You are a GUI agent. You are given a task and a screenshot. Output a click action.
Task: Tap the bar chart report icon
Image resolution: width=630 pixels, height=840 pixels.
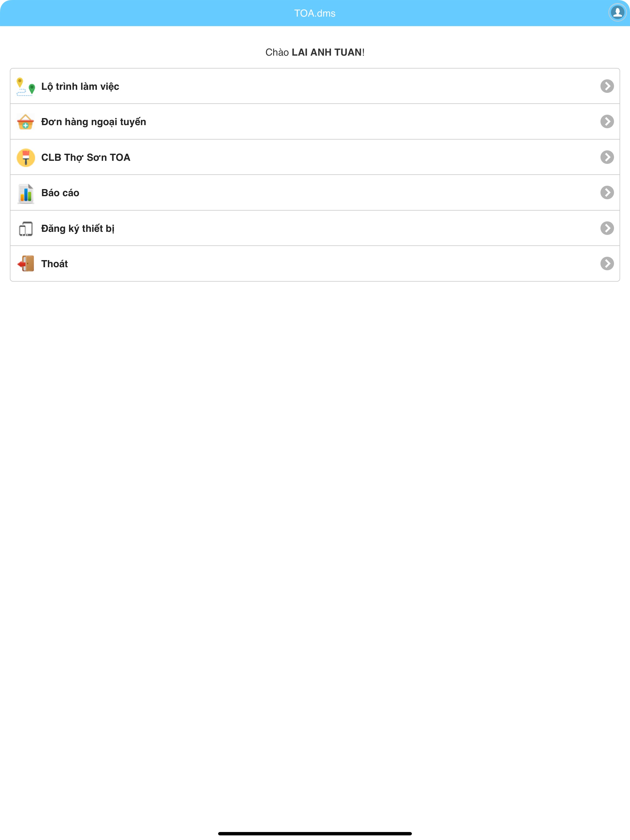(x=26, y=193)
